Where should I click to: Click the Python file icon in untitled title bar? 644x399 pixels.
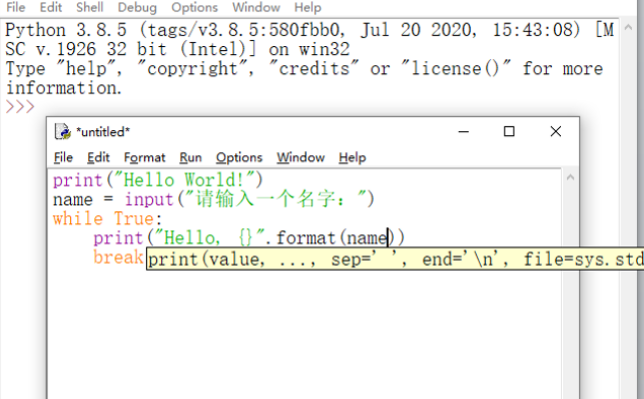click(x=63, y=132)
